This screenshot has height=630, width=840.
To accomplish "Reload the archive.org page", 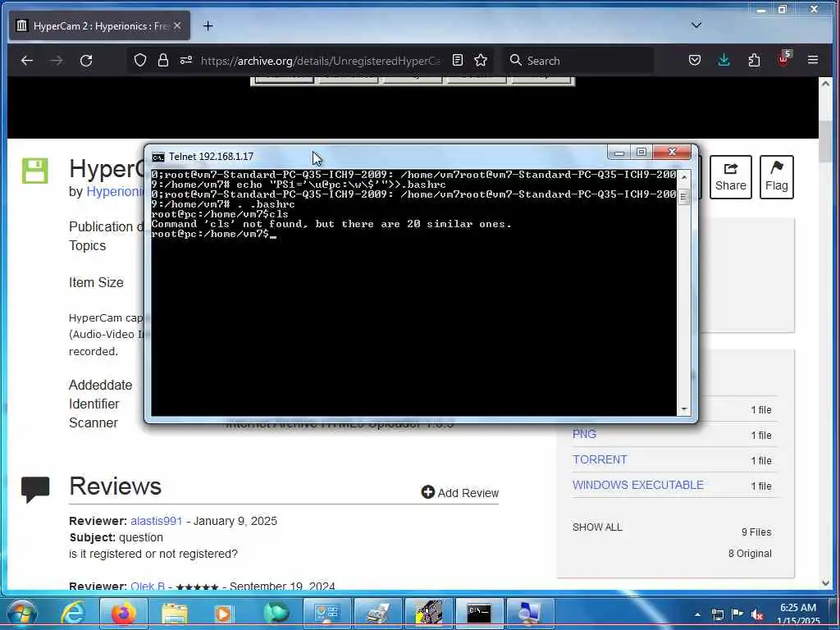I will coord(86,61).
